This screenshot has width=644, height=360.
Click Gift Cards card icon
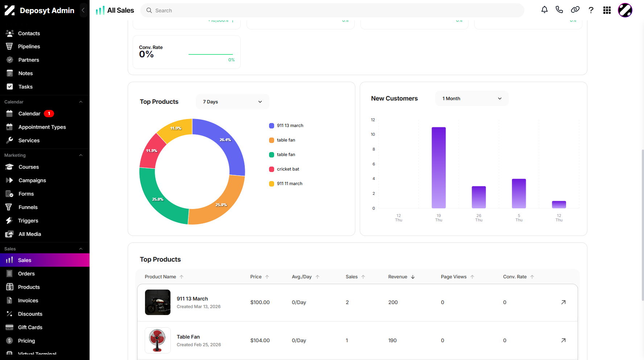coord(9,327)
